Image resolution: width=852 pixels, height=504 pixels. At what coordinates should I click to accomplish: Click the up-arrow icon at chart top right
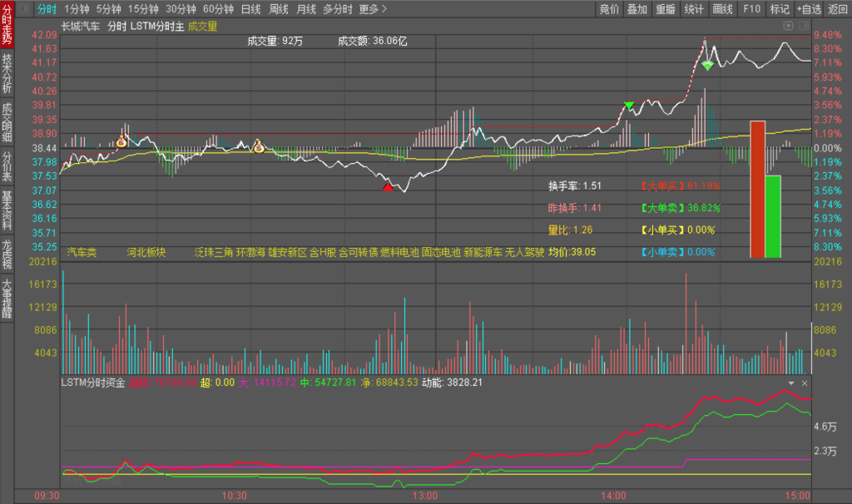pos(788,26)
